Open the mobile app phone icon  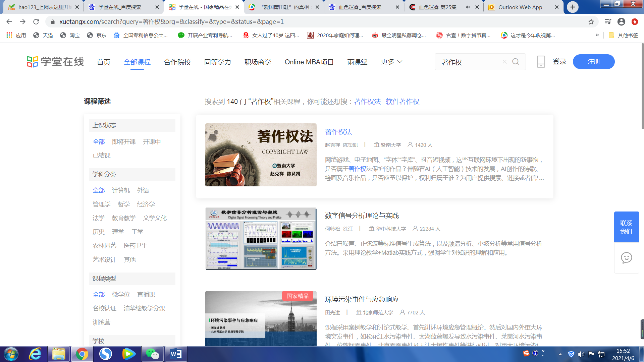click(541, 62)
